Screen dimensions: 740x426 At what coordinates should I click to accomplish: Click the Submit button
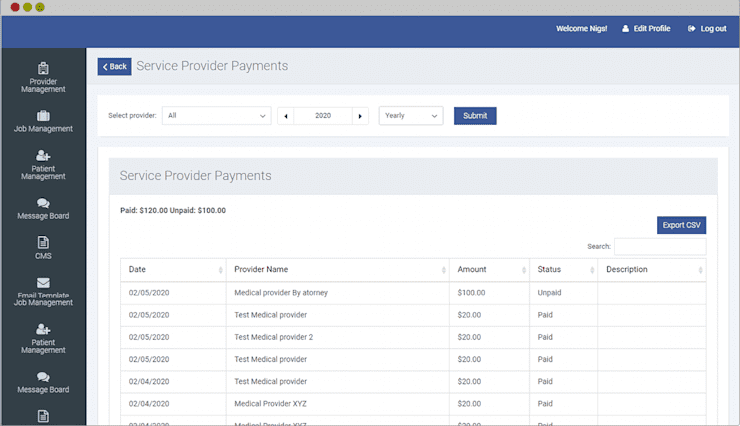[x=475, y=116]
